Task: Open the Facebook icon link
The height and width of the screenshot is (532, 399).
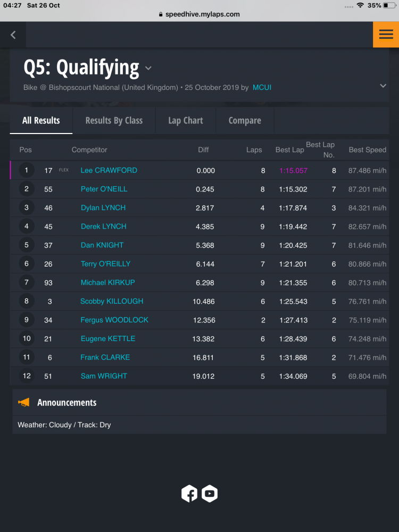Action: pos(189,493)
